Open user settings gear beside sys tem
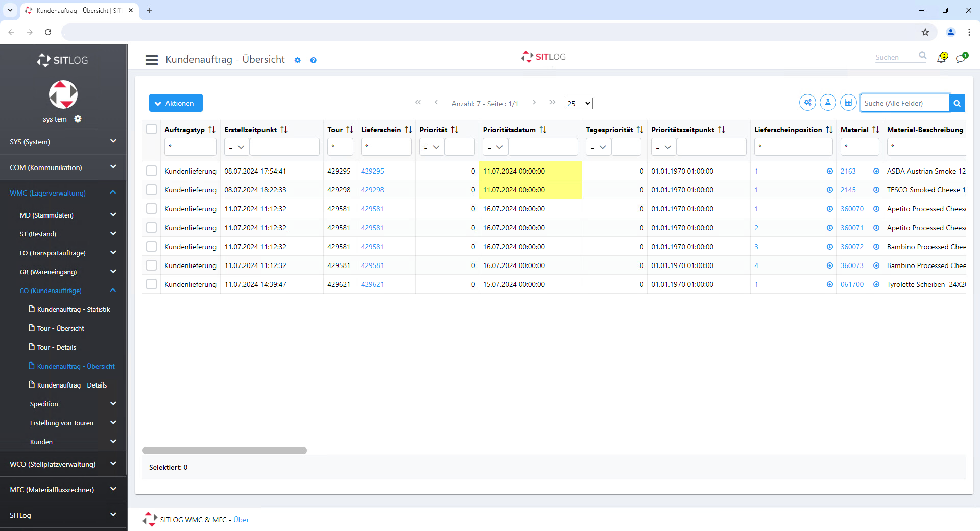Screen dimensions: 980x531 78,118
